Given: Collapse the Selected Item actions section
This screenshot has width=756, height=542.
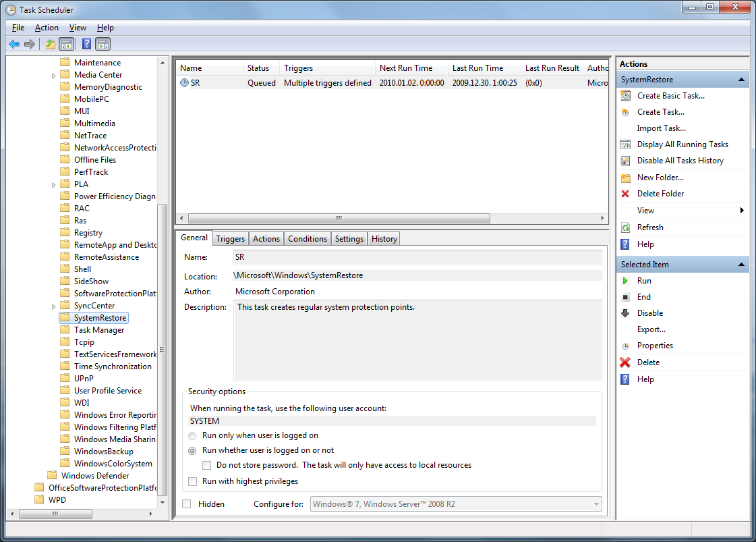Looking at the screenshot, I should click(741, 265).
